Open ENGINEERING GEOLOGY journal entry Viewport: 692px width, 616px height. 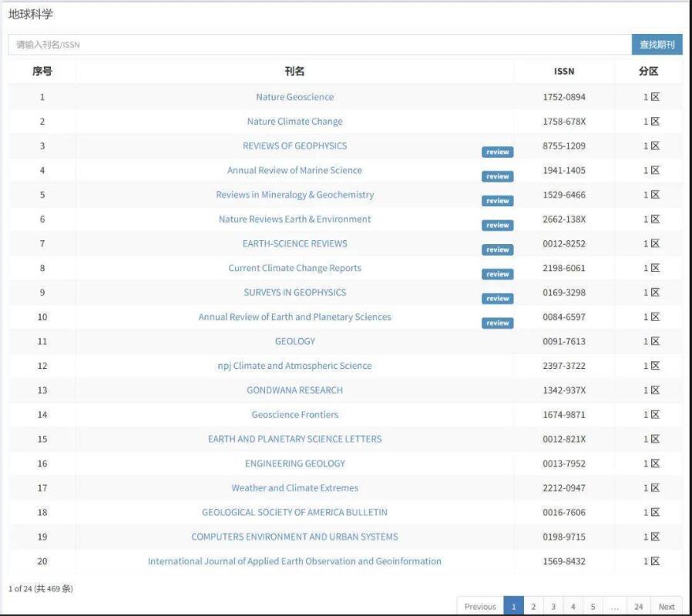click(x=294, y=464)
